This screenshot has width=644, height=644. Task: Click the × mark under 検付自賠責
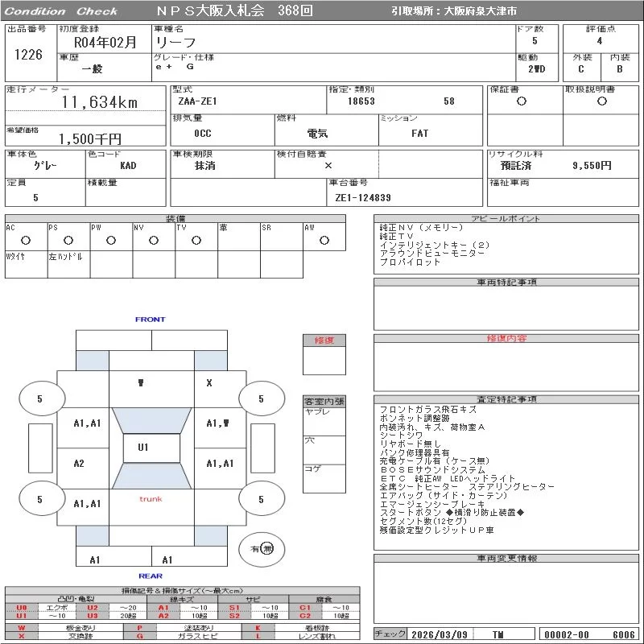click(328, 166)
